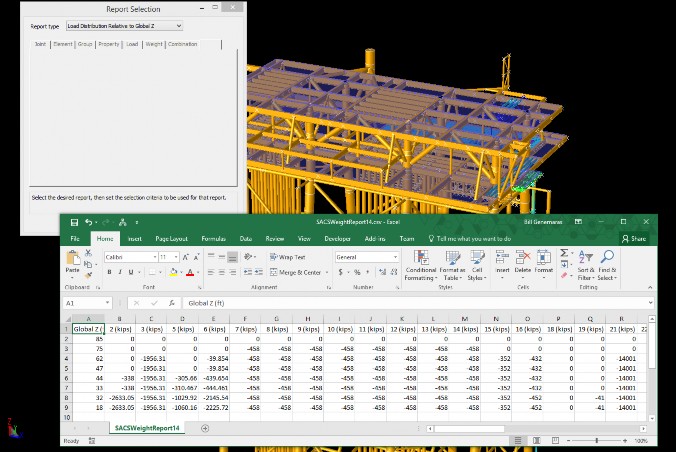
Task: Collapse the Excel ribbon
Action: click(x=650, y=287)
